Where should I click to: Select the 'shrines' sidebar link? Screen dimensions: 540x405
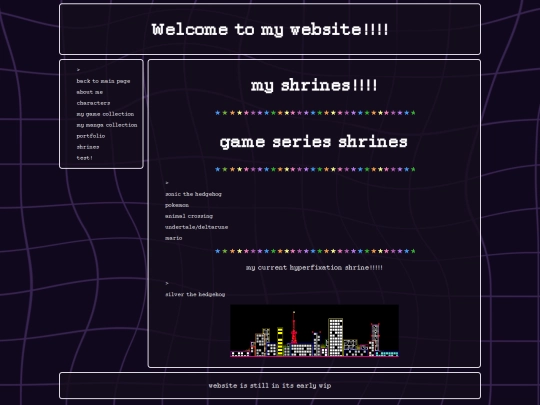pos(88,147)
